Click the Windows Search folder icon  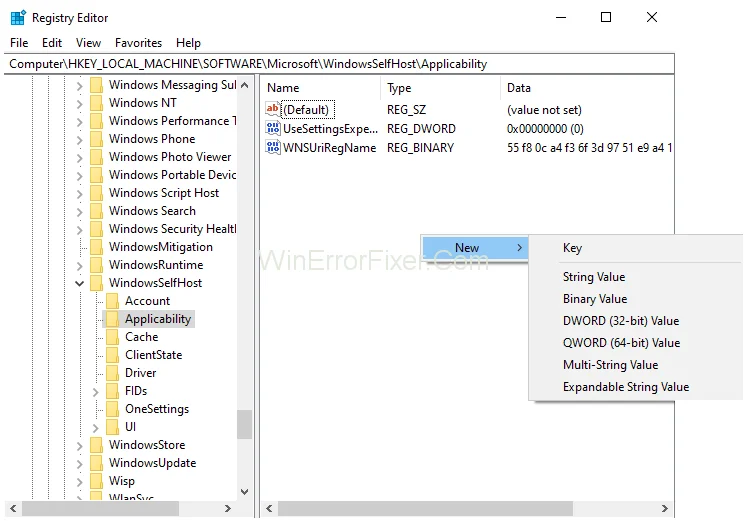[96, 211]
